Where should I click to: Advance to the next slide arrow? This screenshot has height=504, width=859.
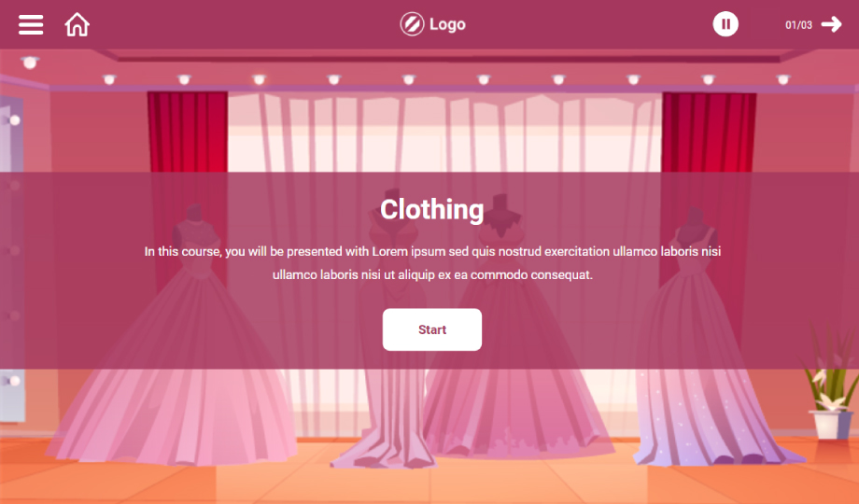831,24
